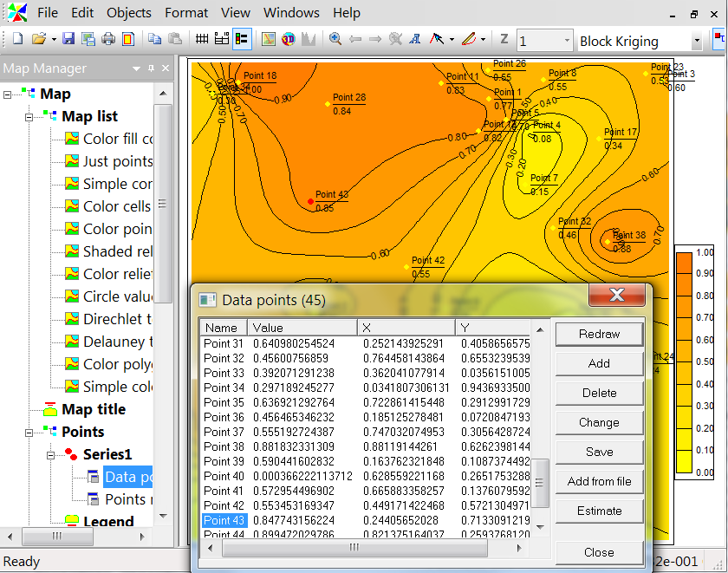Toggle the grid lines toolbar button
Viewport: 728px width, 573px height.
tap(202, 39)
